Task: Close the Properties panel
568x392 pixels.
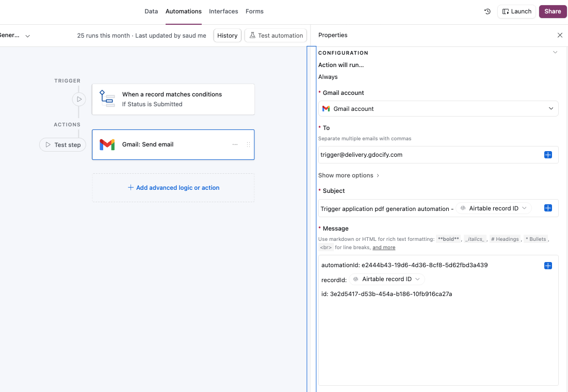Action: coord(560,35)
